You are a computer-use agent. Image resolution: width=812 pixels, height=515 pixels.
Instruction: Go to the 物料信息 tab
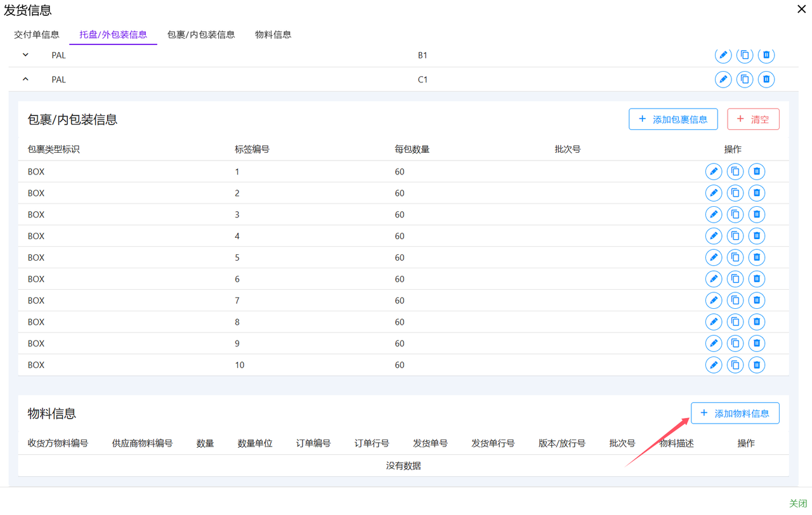(x=273, y=34)
